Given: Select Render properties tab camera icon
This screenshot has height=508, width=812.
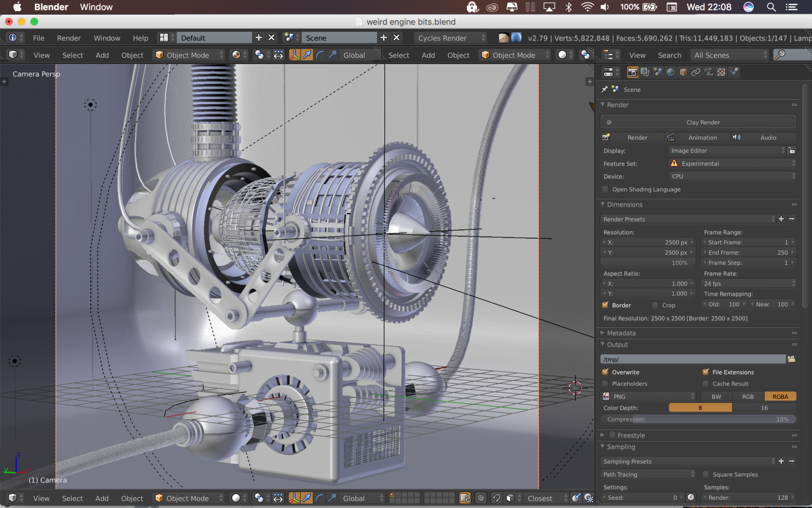Looking at the screenshot, I should [632, 72].
